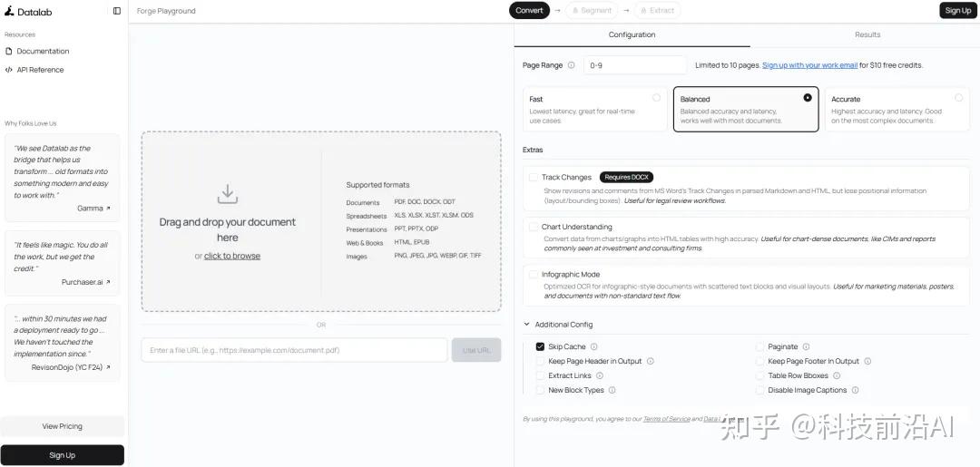Open the 'click to browse' file link
The height and width of the screenshot is (467, 980).
232,256
